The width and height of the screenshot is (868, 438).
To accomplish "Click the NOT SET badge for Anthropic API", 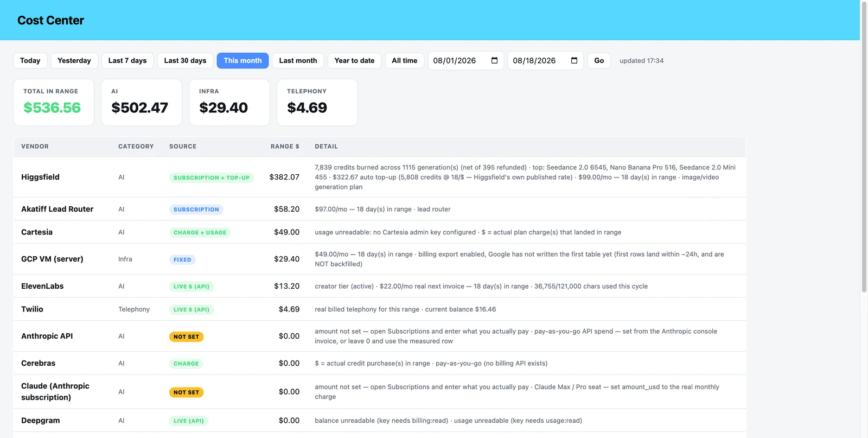I will [187, 337].
